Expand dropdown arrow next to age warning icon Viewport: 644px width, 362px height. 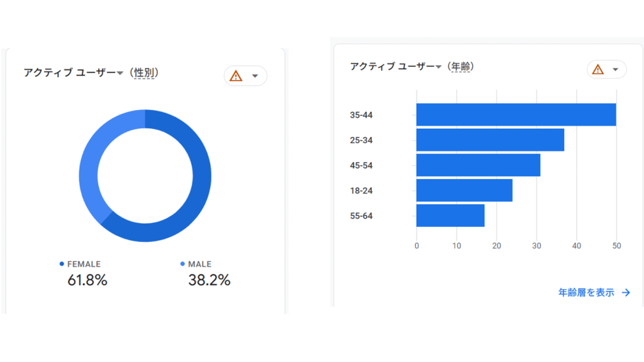[x=615, y=69]
